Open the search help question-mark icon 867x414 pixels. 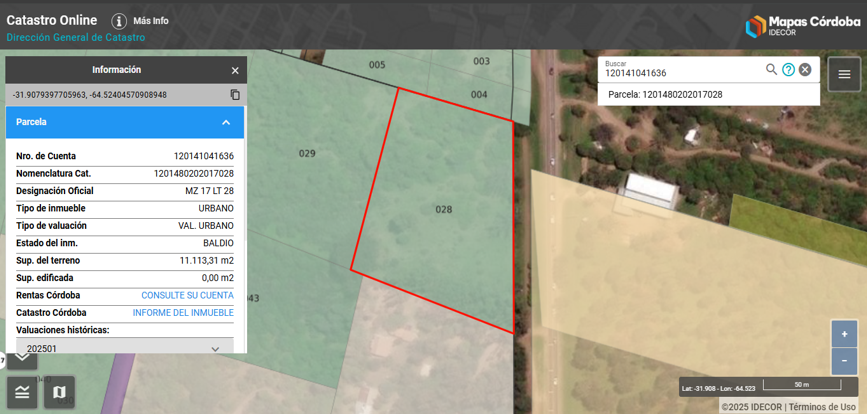coord(788,69)
